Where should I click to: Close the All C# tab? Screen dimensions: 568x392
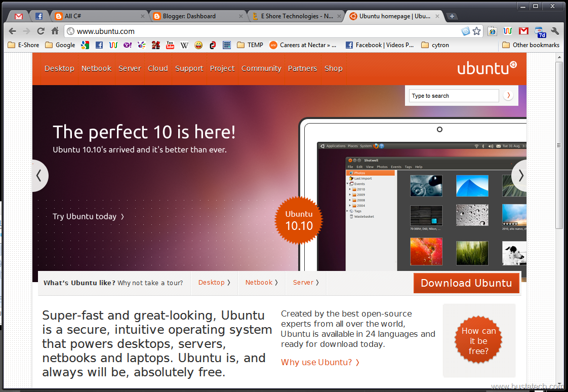pyautogui.click(x=142, y=16)
